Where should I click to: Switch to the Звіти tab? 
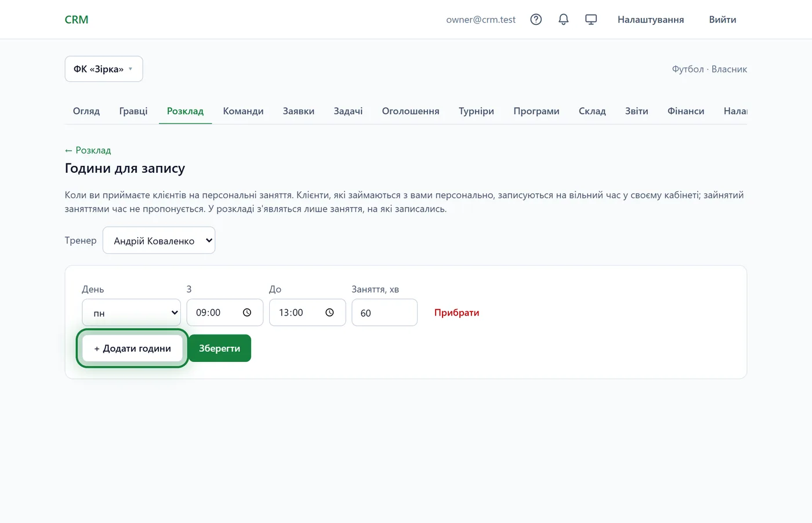coord(636,111)
